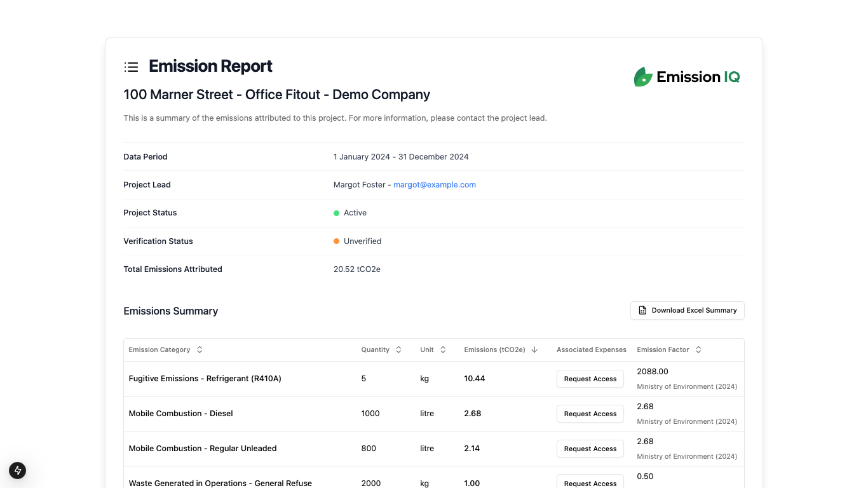Request Access for General Refuse expenses

pyautogui.click(x=590, y=482)
